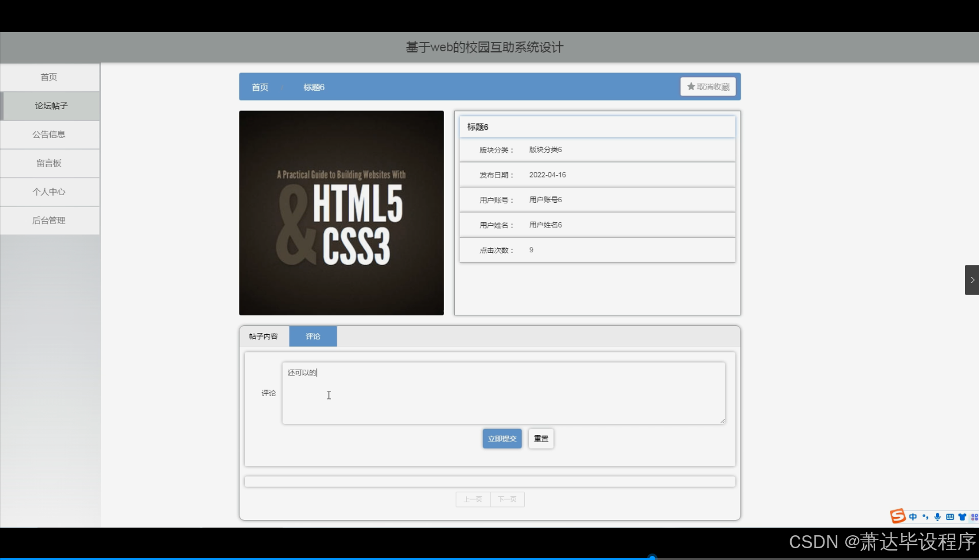The image size is (979, 560).
Task: Open 公告信息 in the left sidebar
Action: [50, 134]
